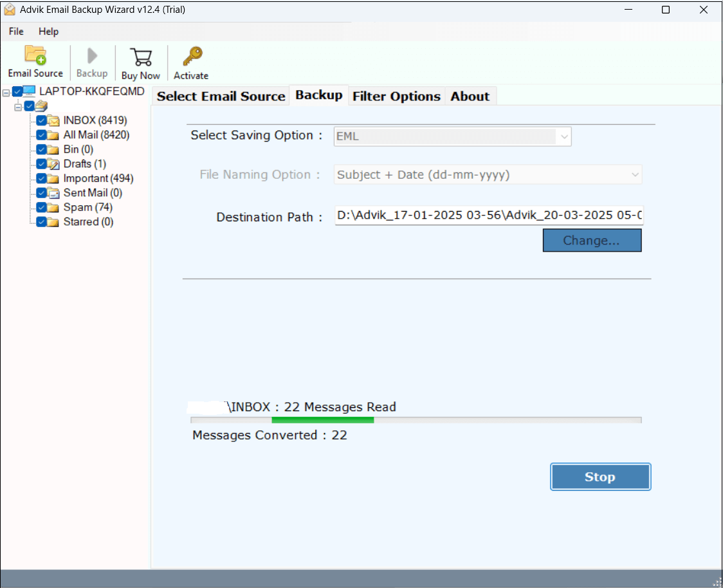The width and height of the screenshot is (723, 588).
Task: Select the Drafts folder icon
Action: pos(53,164)
